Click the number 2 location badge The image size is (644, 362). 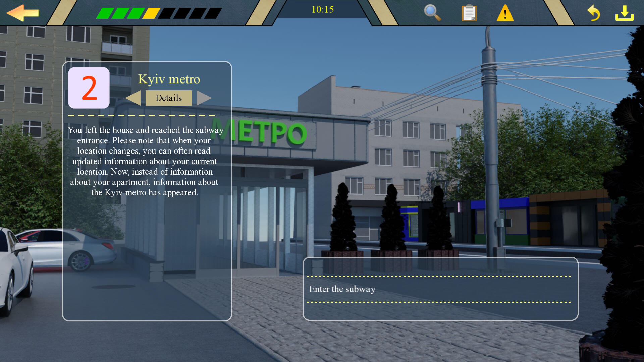coord(89,88)
